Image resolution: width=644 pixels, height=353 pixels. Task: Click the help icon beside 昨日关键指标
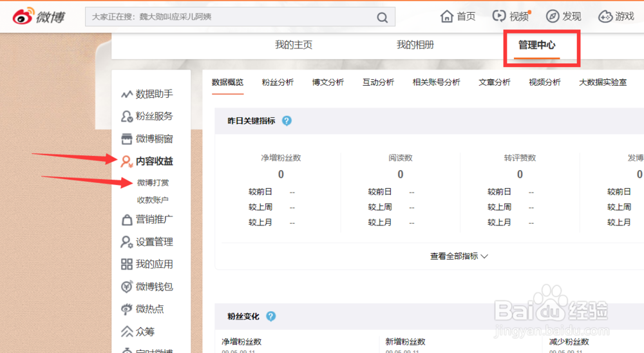click(287, 121)
